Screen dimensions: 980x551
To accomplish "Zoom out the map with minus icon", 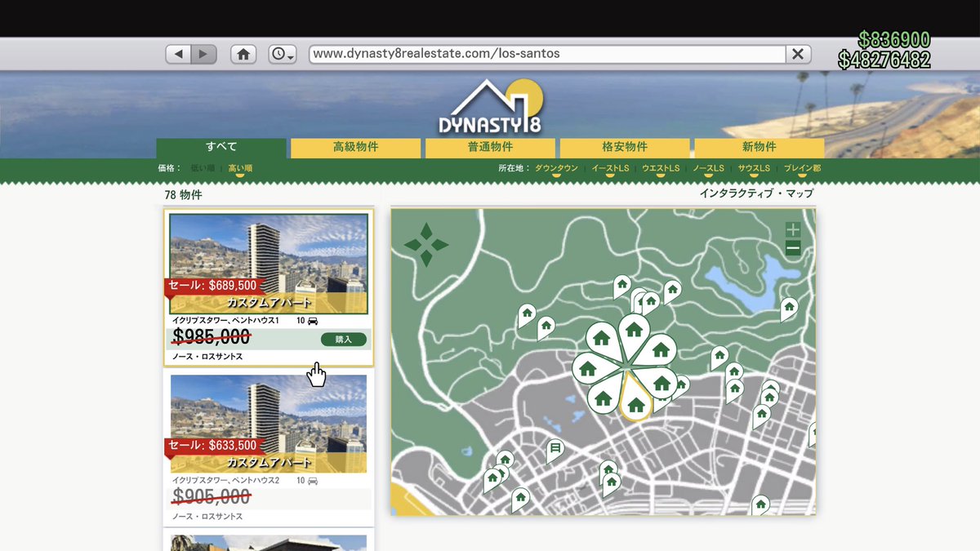I will coord(793,248).
